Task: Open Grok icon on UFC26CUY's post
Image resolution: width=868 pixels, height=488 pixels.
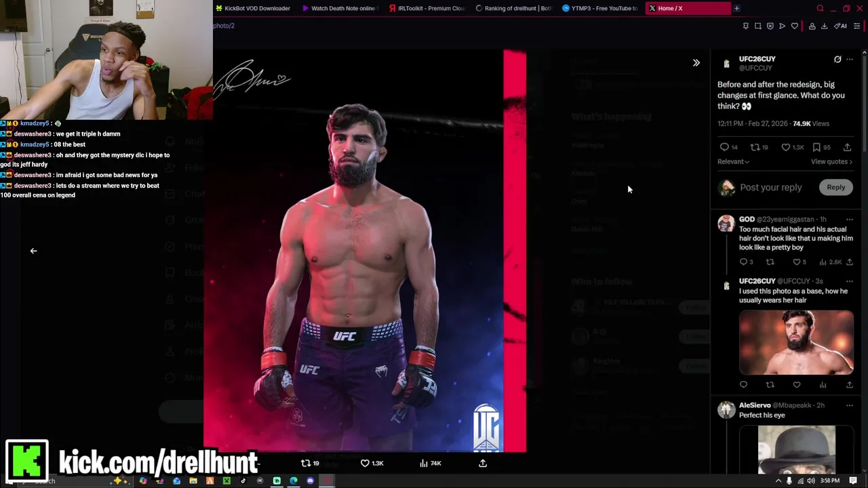Action: 837,60
